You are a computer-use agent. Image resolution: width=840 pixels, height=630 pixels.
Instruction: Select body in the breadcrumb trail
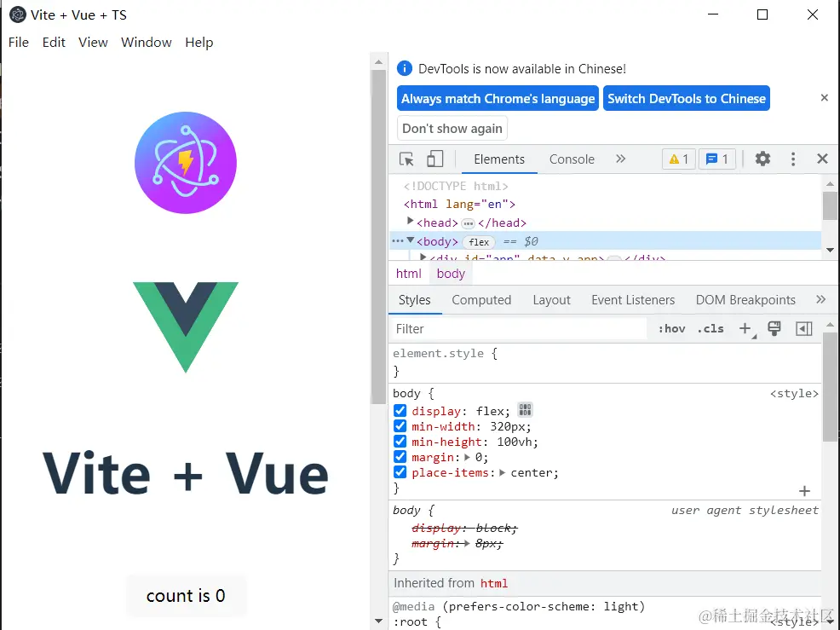point(451,274)
